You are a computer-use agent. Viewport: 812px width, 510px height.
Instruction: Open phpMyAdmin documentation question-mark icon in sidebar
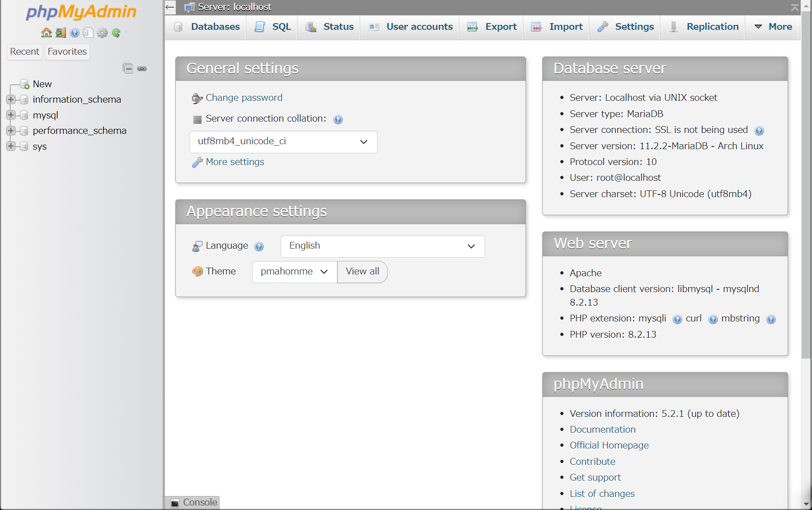75,33
